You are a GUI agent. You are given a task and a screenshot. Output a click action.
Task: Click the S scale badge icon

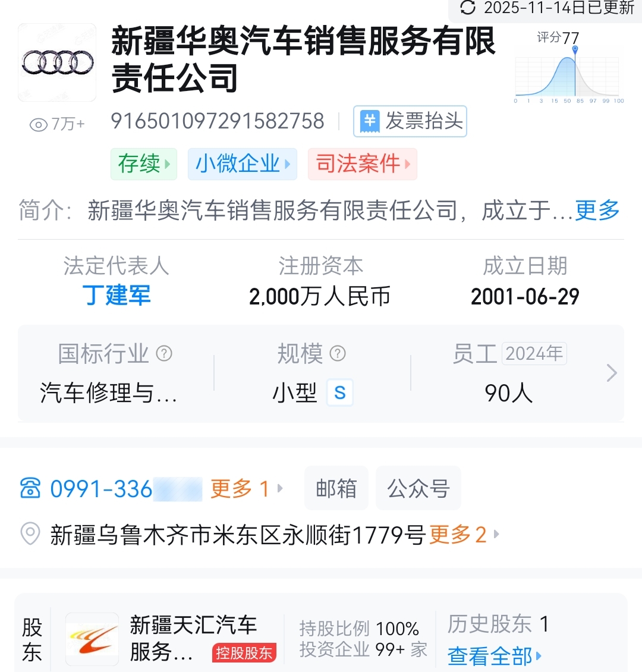click(340, 392)
